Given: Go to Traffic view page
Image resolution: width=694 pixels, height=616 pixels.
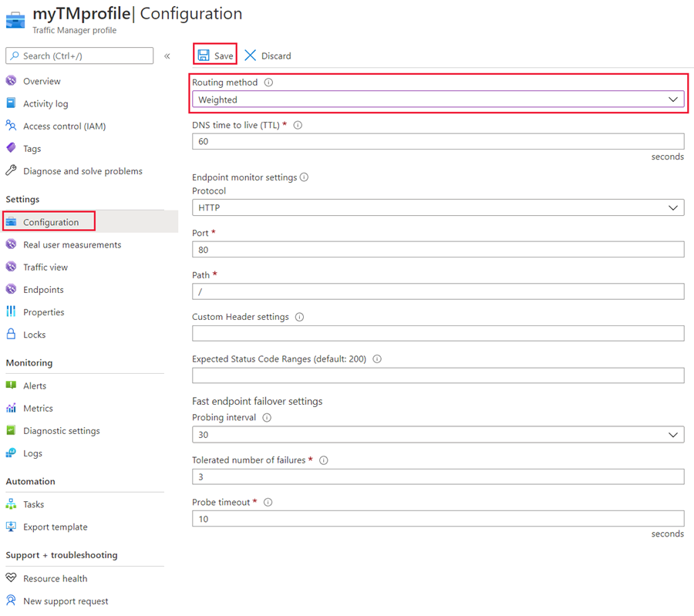Looking at the screenshot, I should [x=45, y=268].
